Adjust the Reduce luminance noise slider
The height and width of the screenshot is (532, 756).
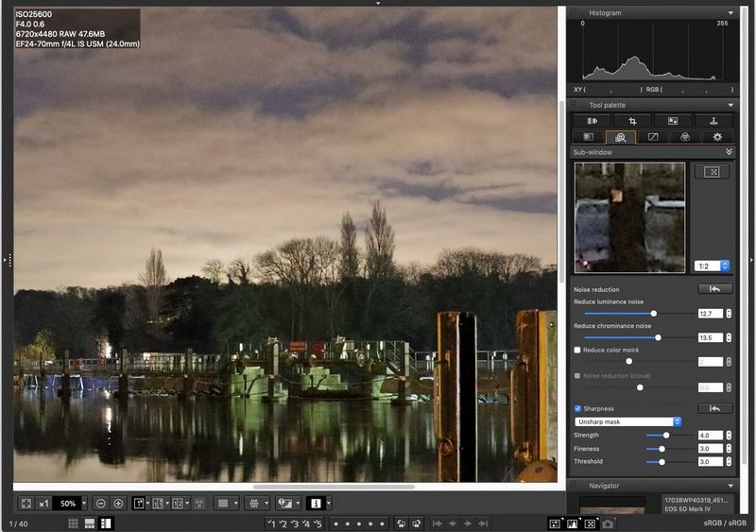click(653, 313)
